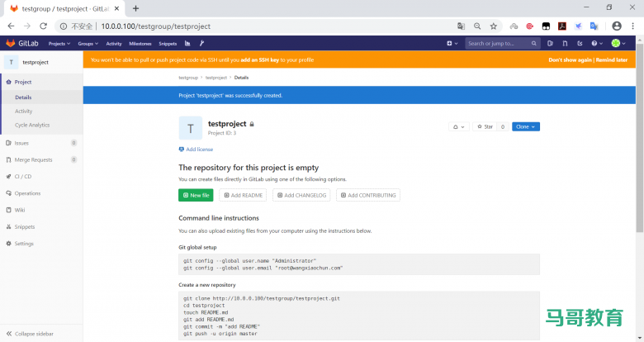
Task: Click Don't show again in banner
Action: click(x=570, y=60)
